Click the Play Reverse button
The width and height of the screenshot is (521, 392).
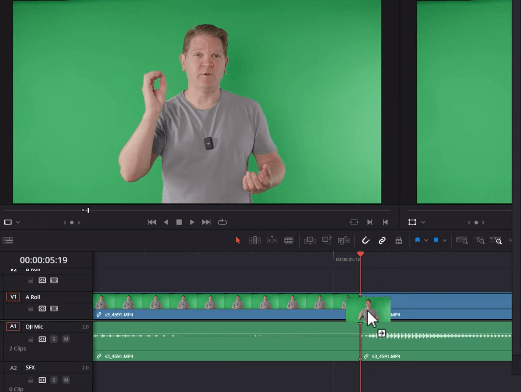pyautogui.click(x=166, y=222)
